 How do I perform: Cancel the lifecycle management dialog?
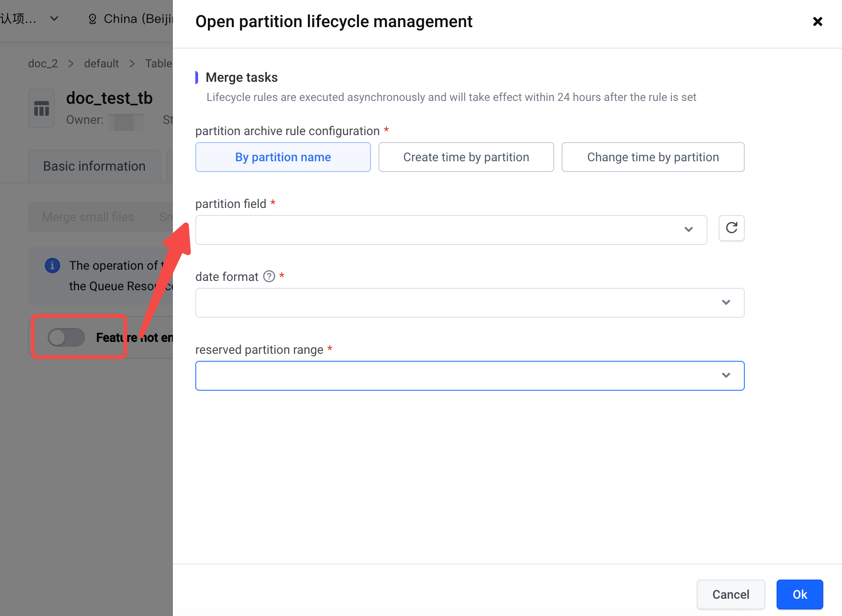730,594
